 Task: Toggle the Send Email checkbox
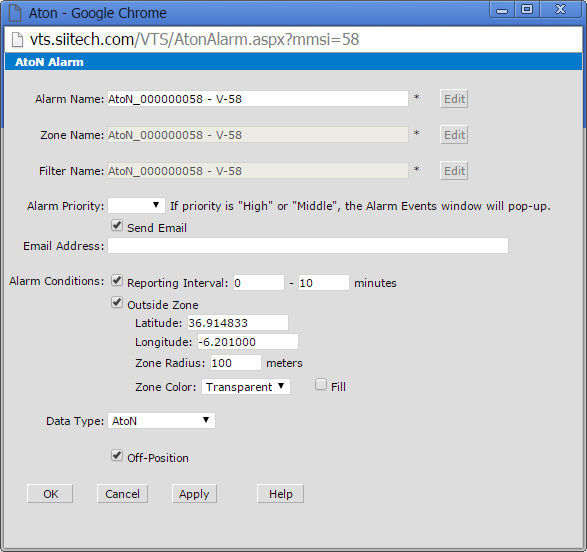pyautogui.click(x=117, y=226)
